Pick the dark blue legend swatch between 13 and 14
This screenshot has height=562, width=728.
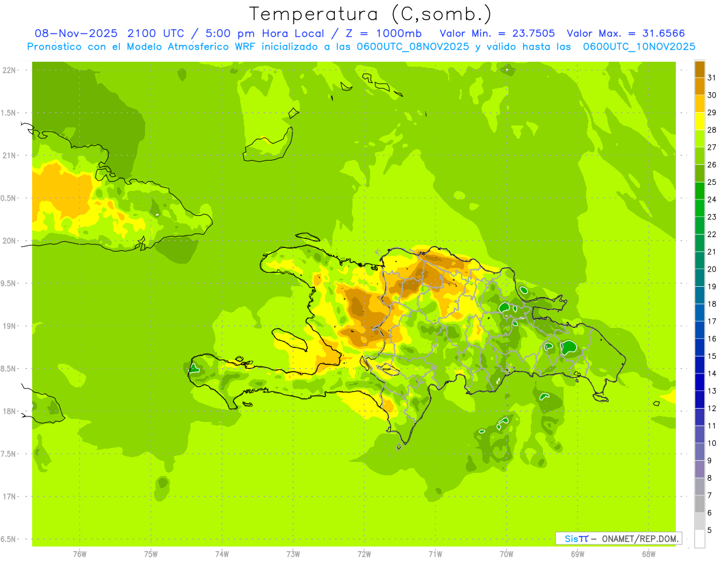tap(699, 382)
